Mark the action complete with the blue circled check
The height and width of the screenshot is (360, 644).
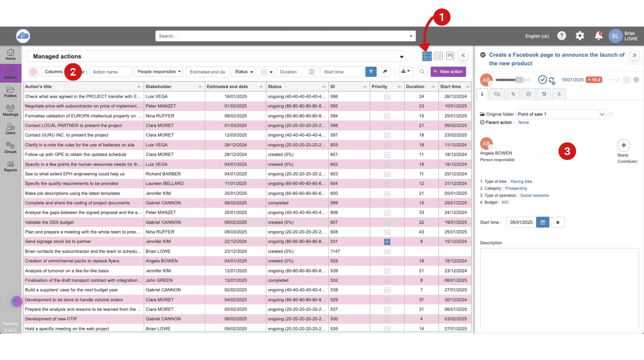pyautogui.click(x=542, y=80)
